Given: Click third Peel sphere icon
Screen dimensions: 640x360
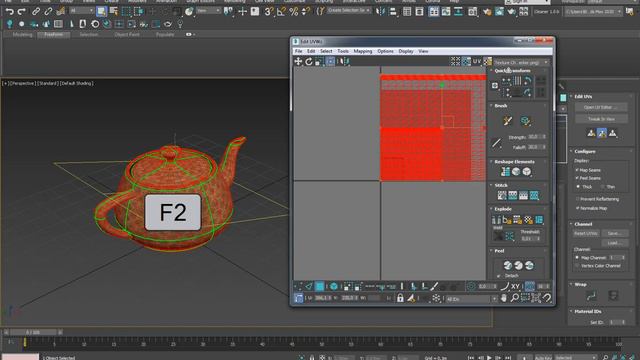Looking at the screenshot, I should tap(529, 266).
